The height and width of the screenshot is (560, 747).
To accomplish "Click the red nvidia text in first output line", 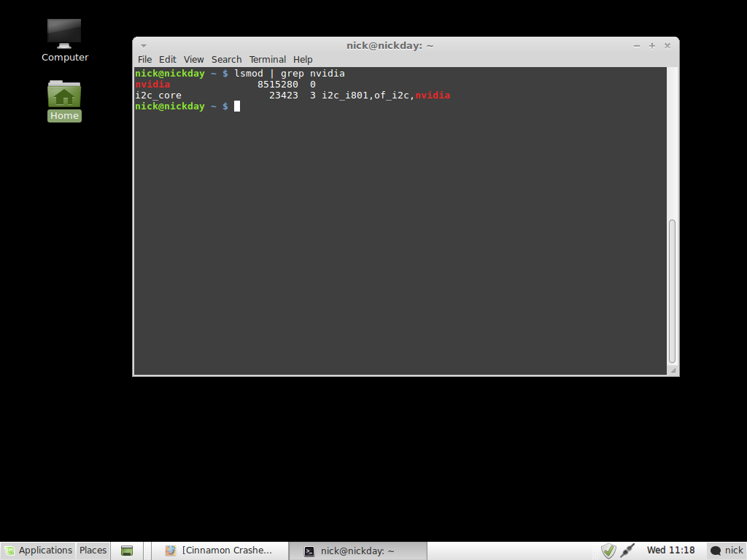I will 152,85.
